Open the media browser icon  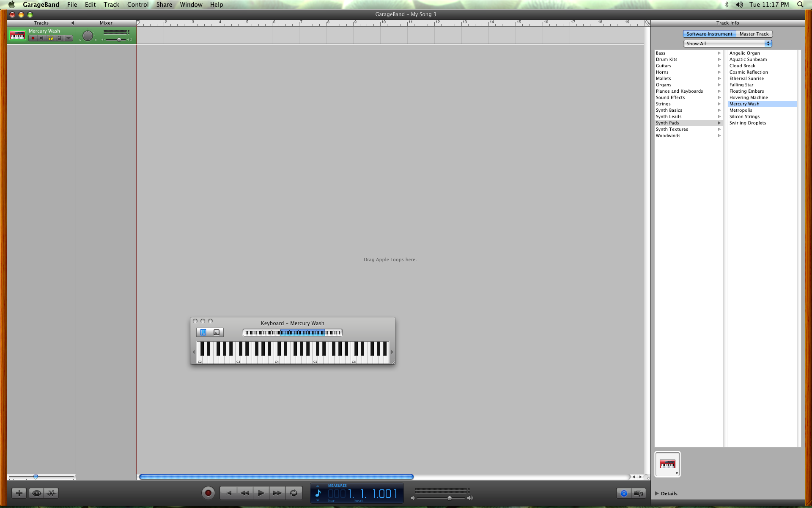(639, 493)
